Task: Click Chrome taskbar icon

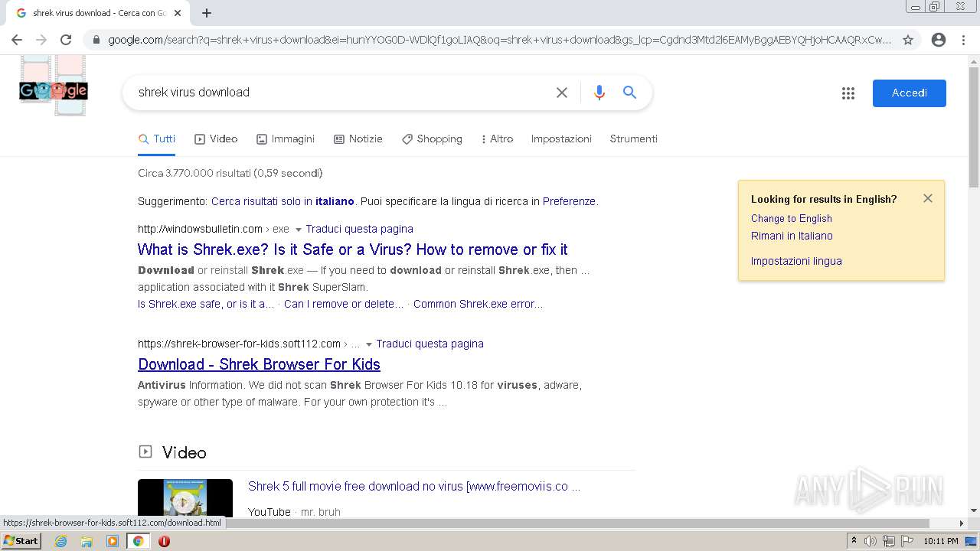Action: 139,541
